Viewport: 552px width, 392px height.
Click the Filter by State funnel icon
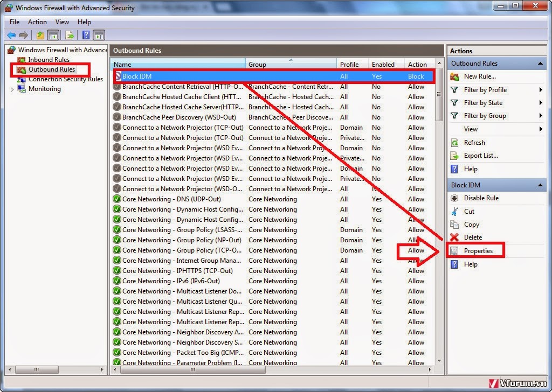pyautogui.click(x=454, y=103)
